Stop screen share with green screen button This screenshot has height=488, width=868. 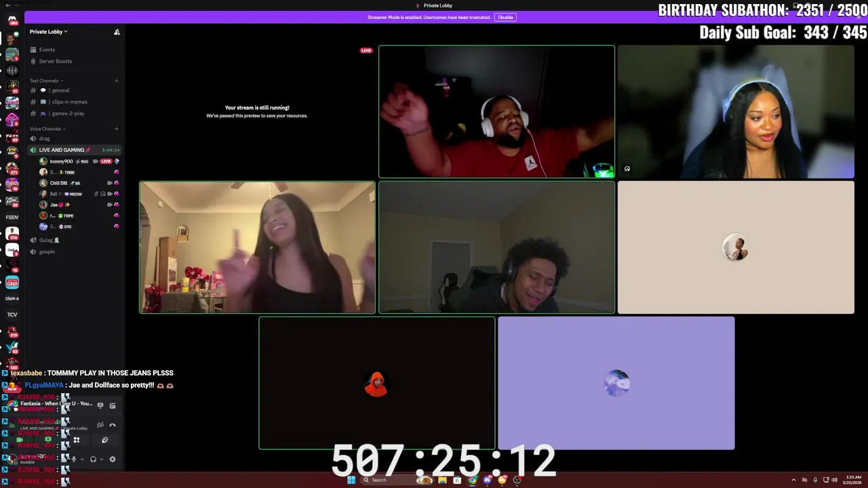click(x=48, y=439)
